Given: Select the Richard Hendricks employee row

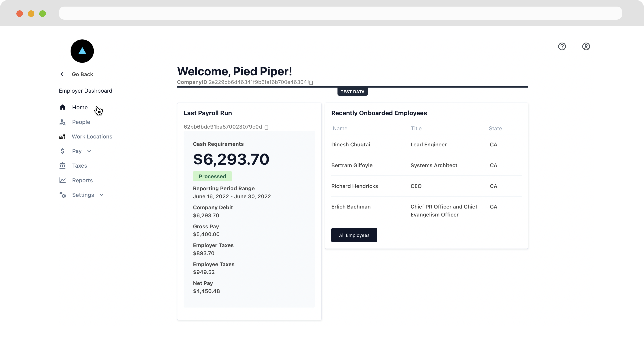Looking at the screenshot, I should (x=426, y=186).
